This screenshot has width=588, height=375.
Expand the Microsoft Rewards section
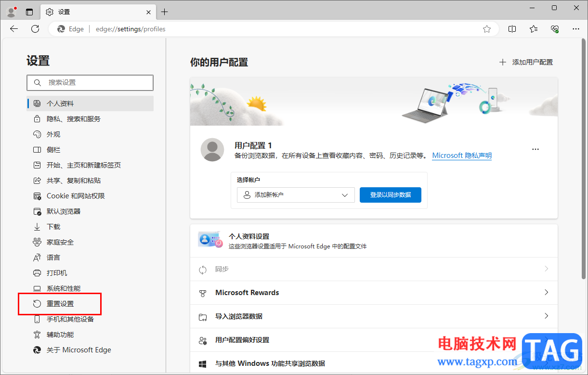coord(374,292)
